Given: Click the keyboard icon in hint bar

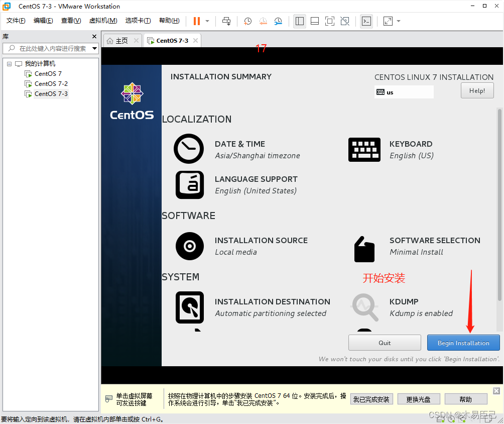Looking at the screenshot, I should click(x=108, y=399).
